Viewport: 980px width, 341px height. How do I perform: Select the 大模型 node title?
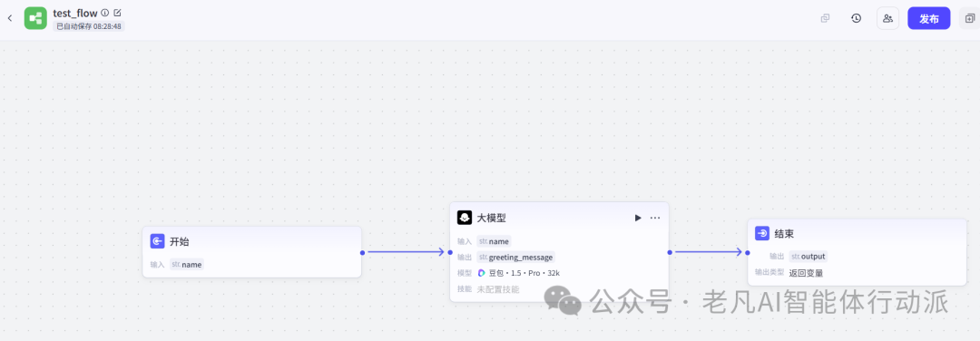tap(491, 218)
